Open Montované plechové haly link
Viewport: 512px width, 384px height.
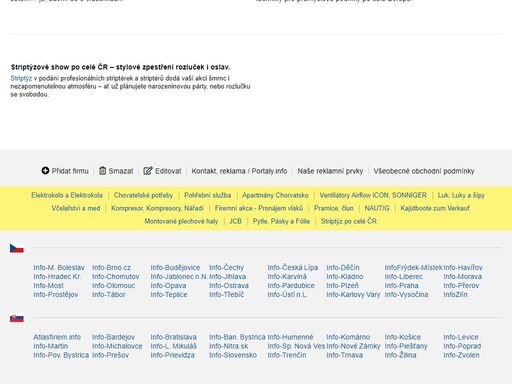pyautogui.click(x=181, y=221)
